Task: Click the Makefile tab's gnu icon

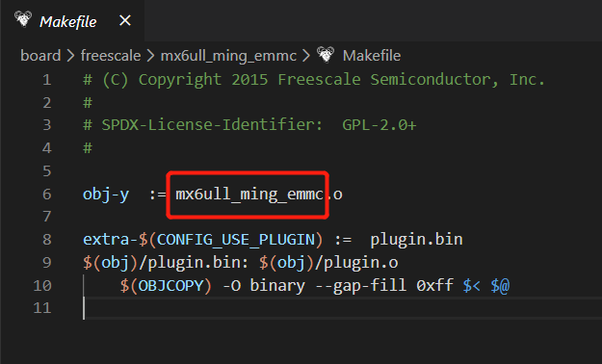Action: 23,19
